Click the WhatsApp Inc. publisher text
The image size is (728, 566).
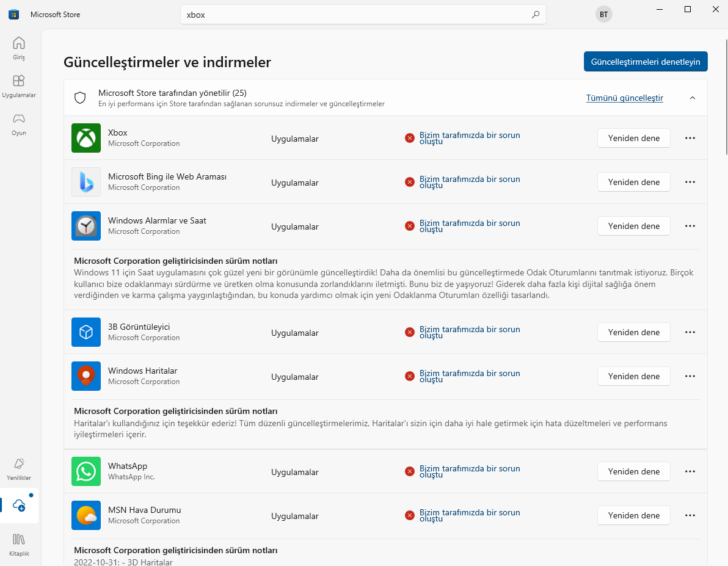tap(131, 477)
